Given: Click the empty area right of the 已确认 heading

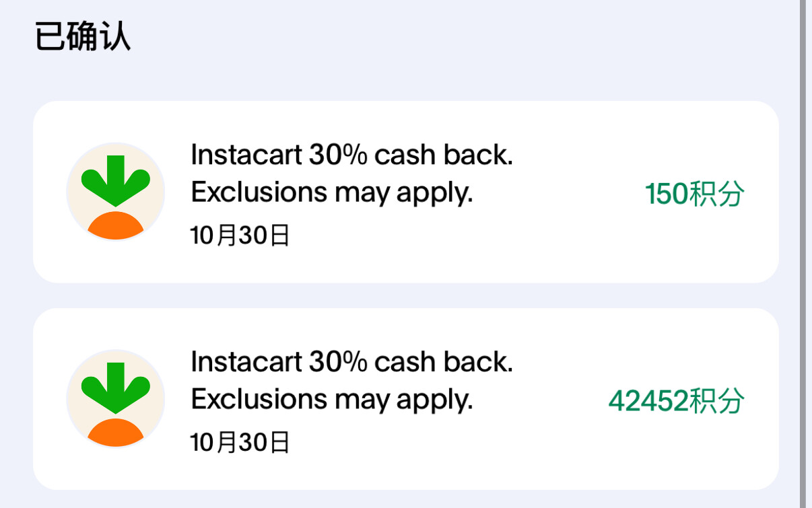Looking at the screenshot, I should (x=458, y=36).
